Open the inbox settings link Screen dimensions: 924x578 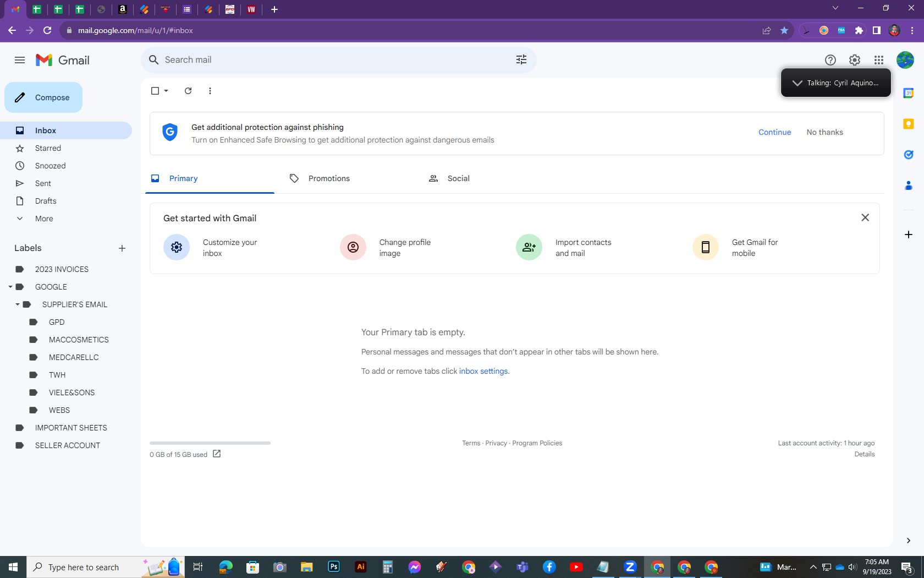coord(483,371)
